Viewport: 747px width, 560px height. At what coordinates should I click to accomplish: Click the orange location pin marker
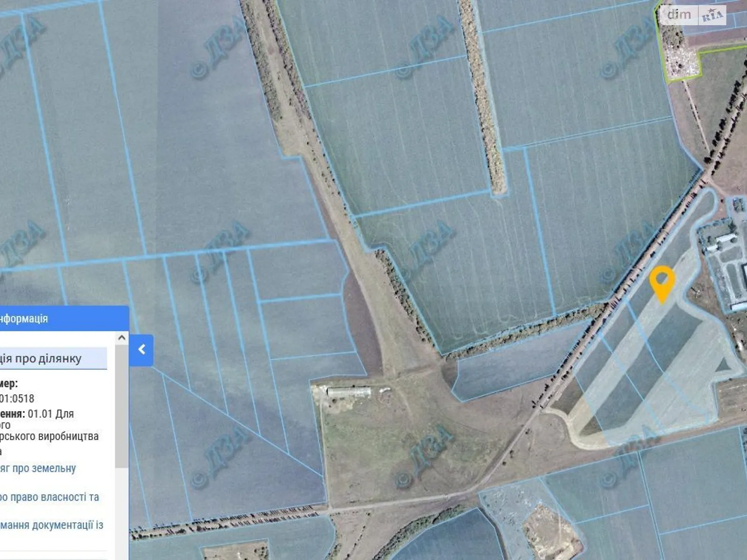click(662, 281)
